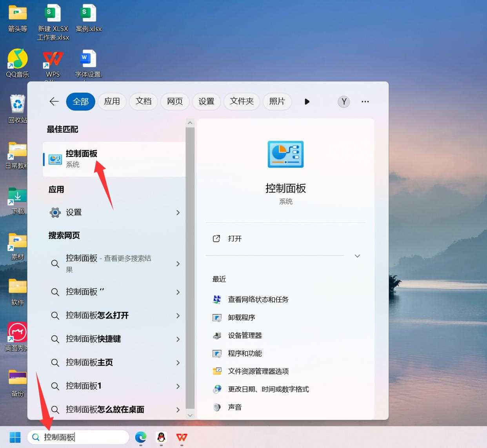Click the user avatar Y

click(343, 101)
